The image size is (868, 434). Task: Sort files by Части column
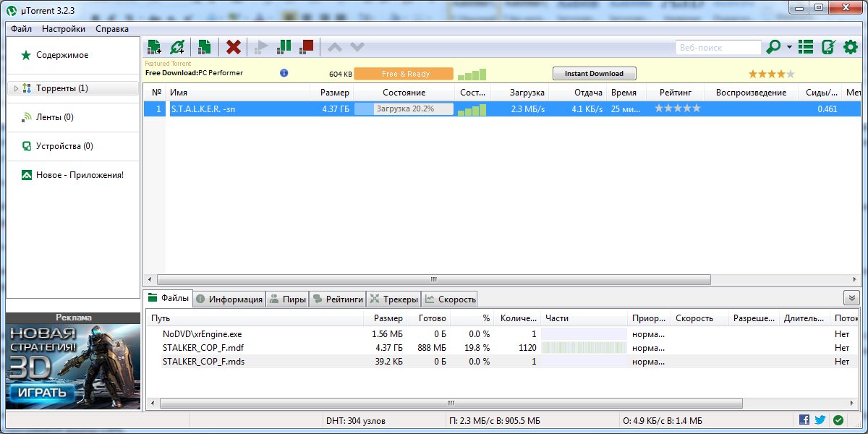[584, 318]
